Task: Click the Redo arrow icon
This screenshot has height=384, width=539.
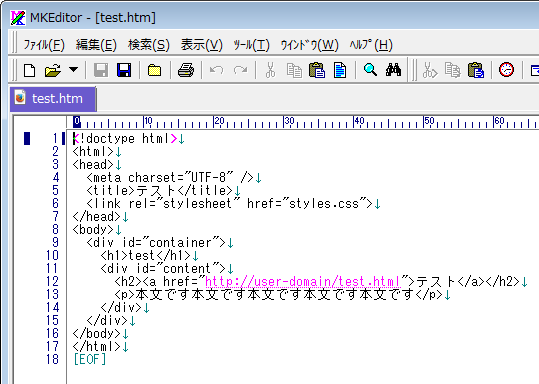Action: pos(240,70)
